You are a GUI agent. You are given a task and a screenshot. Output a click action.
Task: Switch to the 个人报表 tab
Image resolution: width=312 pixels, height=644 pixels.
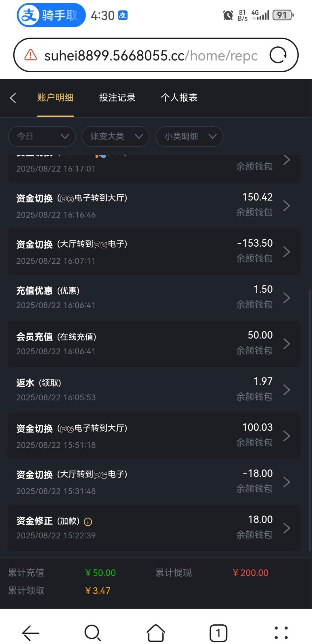coord(179,98)
